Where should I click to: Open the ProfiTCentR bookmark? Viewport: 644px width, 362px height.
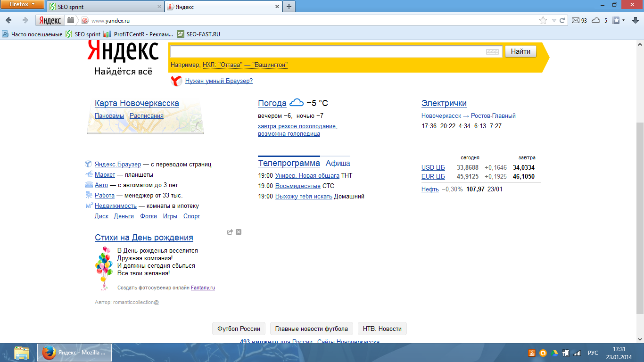click(139, 34)
